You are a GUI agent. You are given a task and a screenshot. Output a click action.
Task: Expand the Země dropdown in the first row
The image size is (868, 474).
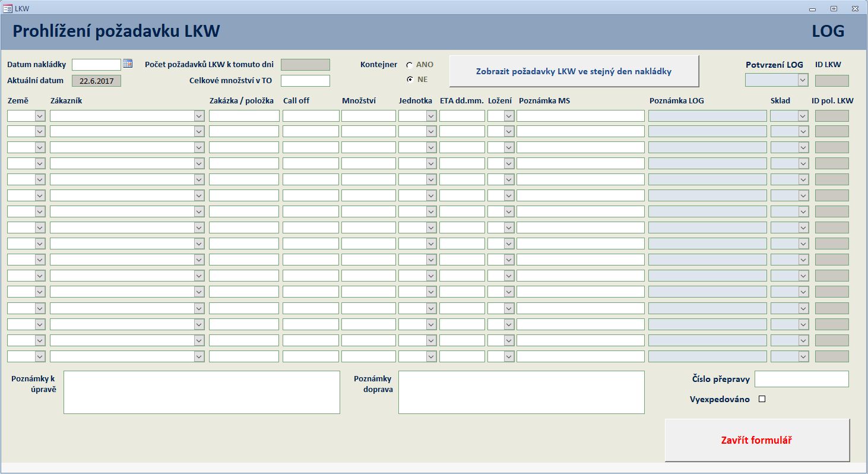coord(40,116)
